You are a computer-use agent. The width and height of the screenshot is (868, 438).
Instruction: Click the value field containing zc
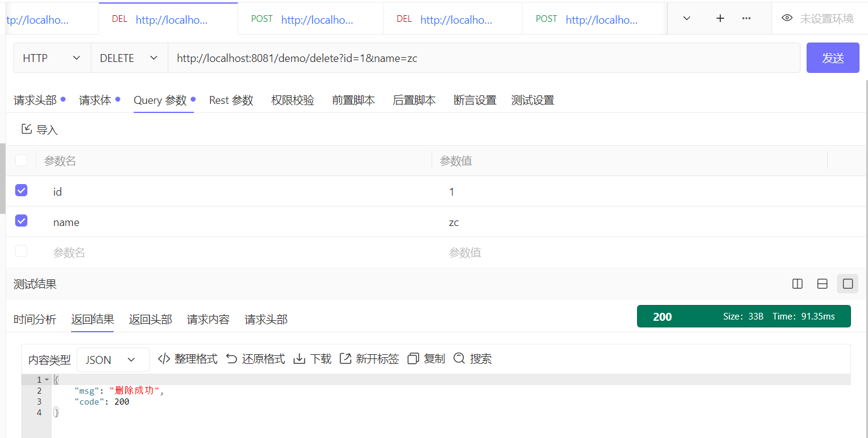(629, 222)
